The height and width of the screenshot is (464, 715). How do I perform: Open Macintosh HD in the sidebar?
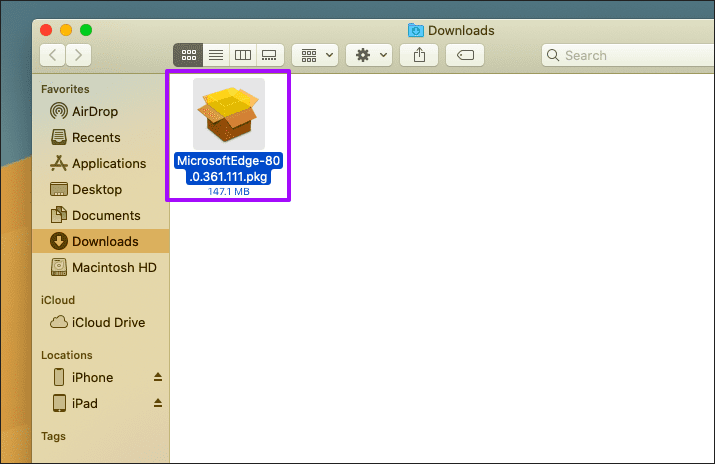[x=101, y=267]
